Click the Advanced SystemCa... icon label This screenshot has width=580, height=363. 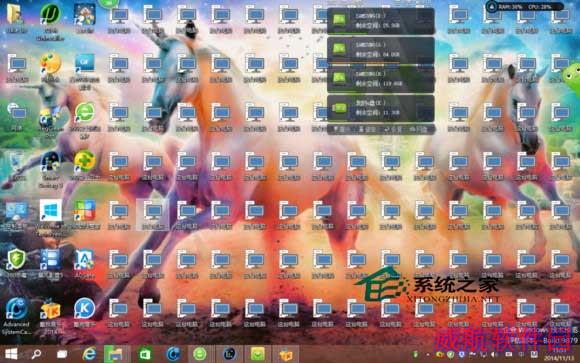(16, 328)
